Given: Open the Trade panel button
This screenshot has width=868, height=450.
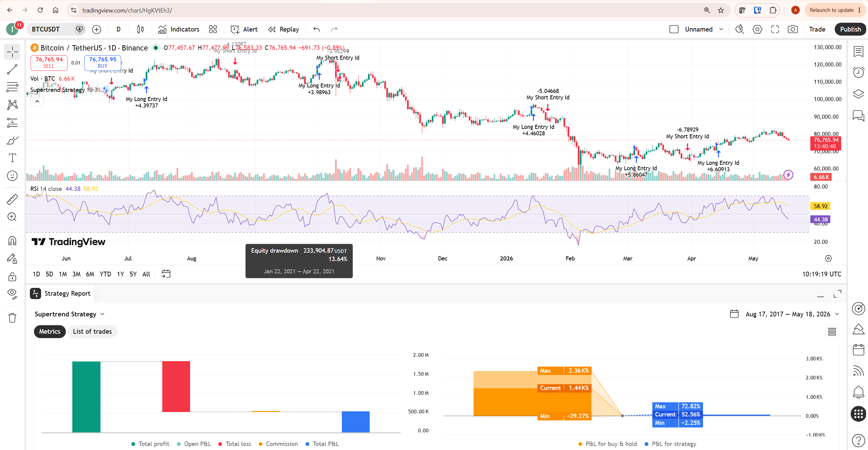Looking at the screenshot, I should (817, 30).
